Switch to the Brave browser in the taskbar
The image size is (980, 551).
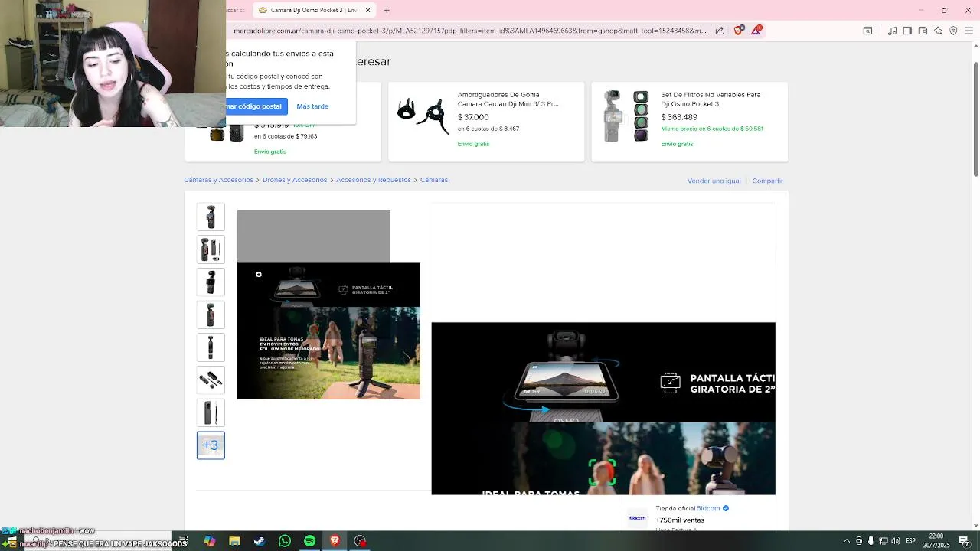point(335,541)
